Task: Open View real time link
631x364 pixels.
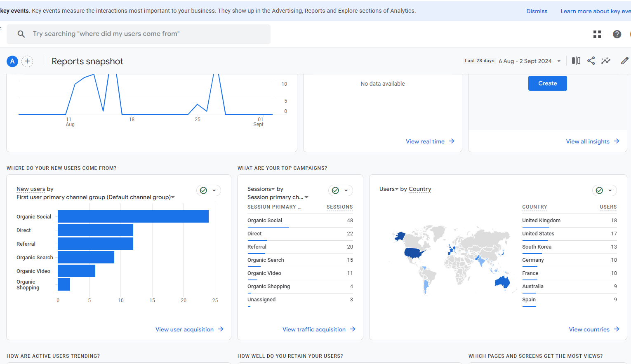Action: coord(425,141)
